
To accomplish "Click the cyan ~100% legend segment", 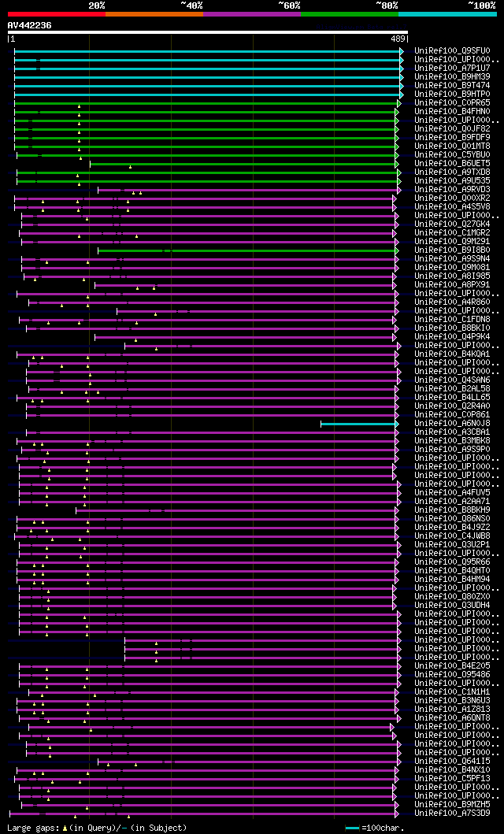I will 447,14.
